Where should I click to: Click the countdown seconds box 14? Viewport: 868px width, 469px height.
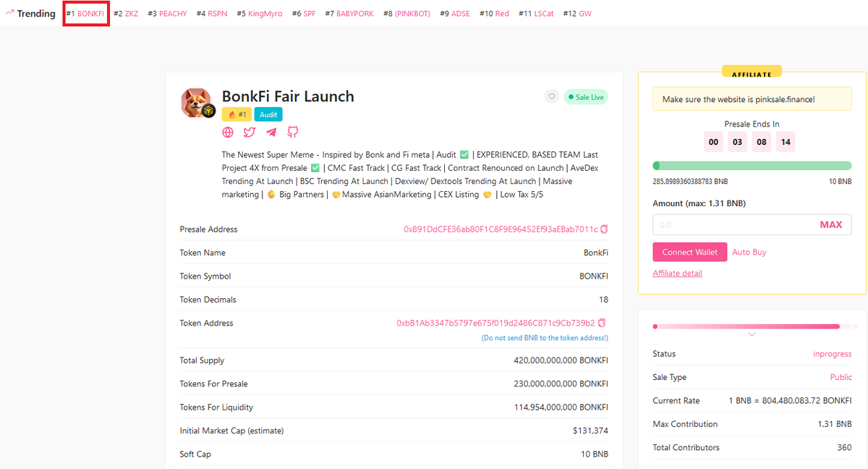tap(786, 142)
